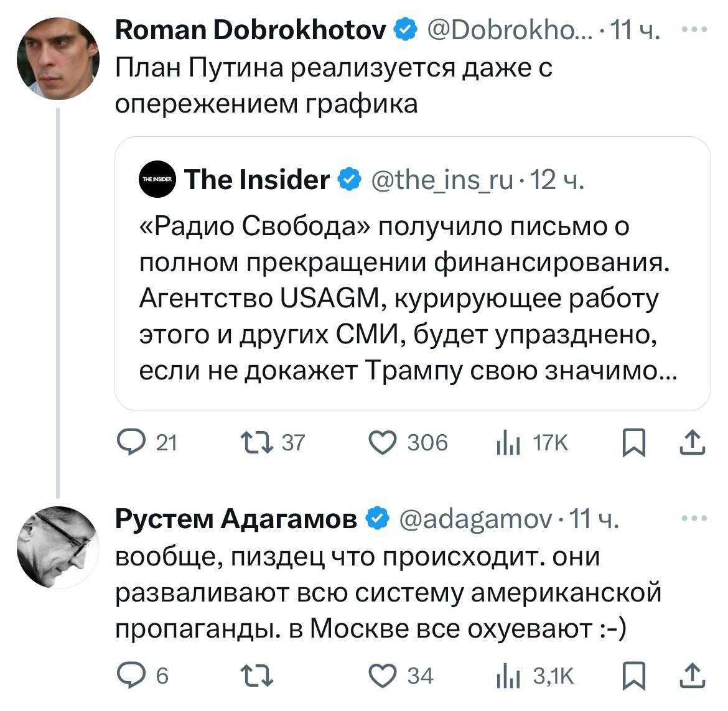Open Roman Dobrokhotov's profile picture
The image size is (728, 711).
(x=58, y=58)
